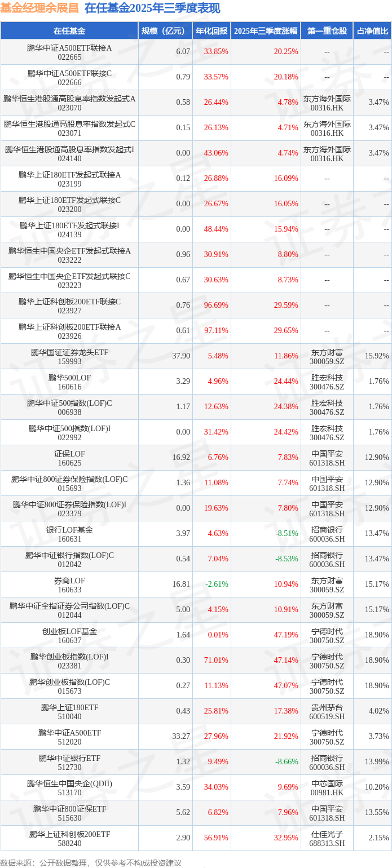This screenshot has height=868, width=392.
Task: Click the 中芯国际 00981.HK stock cell
Action: [327, 788]
